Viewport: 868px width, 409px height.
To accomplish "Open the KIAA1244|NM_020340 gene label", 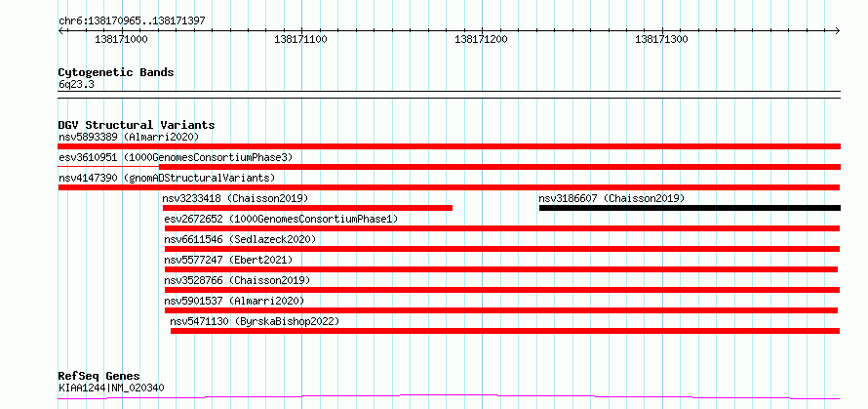I will tap(111, 388).
